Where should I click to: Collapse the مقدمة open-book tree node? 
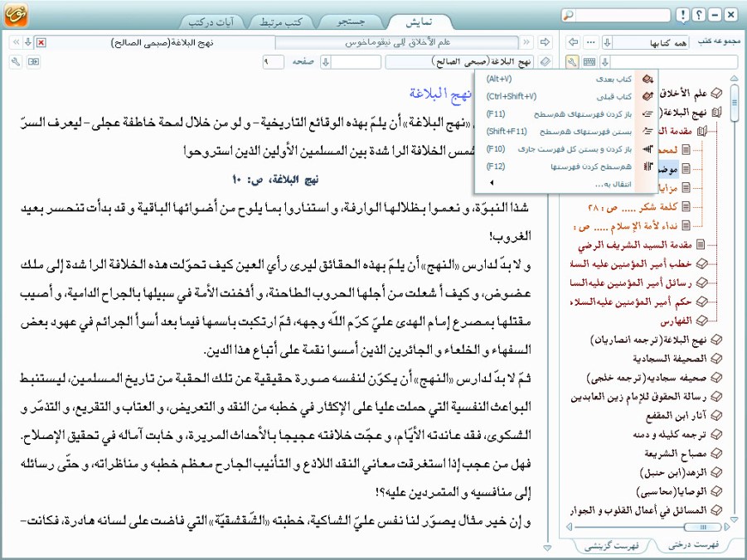701,131
